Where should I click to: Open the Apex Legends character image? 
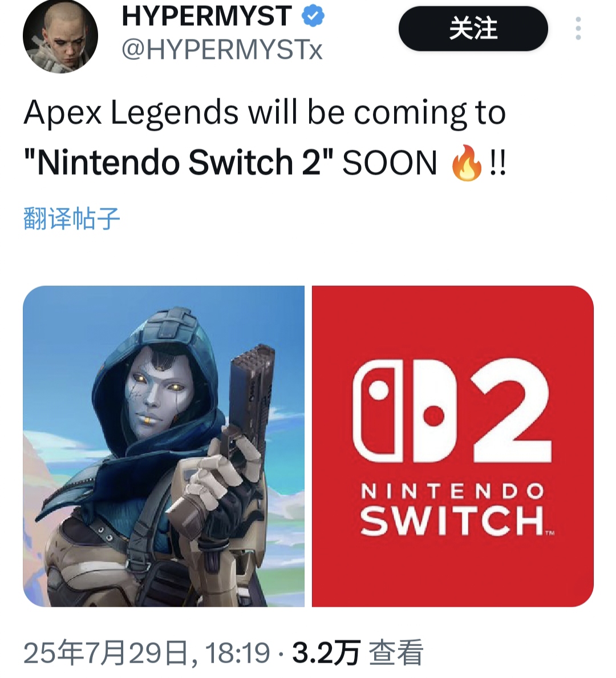click(164, 446)
